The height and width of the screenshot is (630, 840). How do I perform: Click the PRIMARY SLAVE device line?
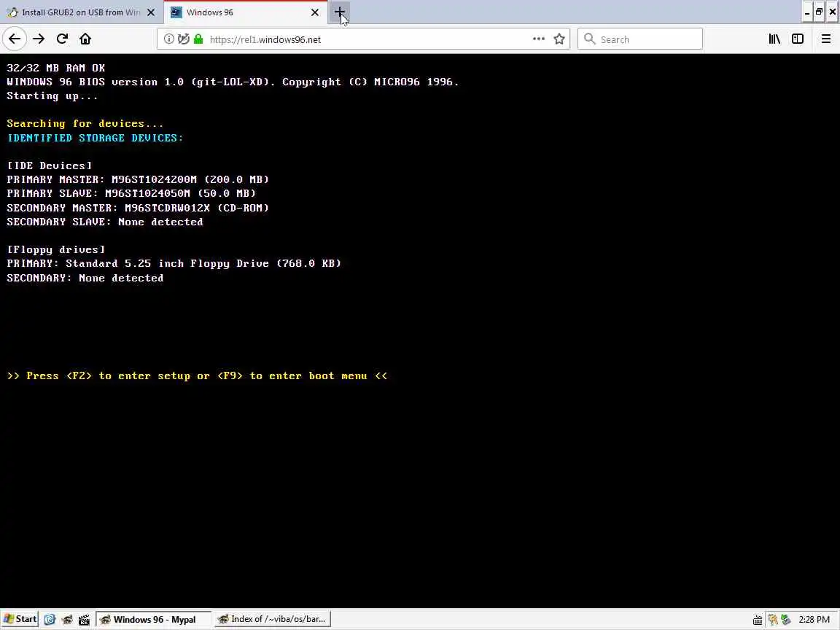click(131, 193)
